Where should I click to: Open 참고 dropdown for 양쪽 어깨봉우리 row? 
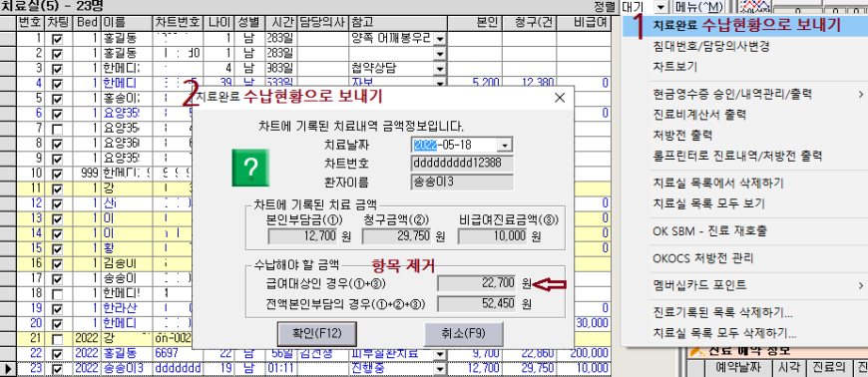(440, 39)
